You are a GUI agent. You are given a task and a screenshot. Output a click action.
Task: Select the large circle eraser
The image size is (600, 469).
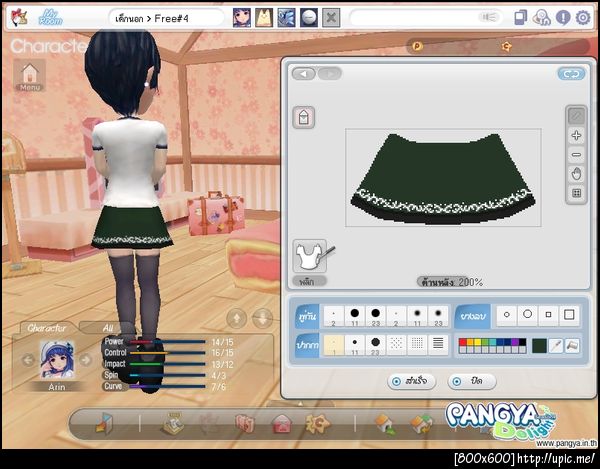pyautogui.click(x=528, y=315)
